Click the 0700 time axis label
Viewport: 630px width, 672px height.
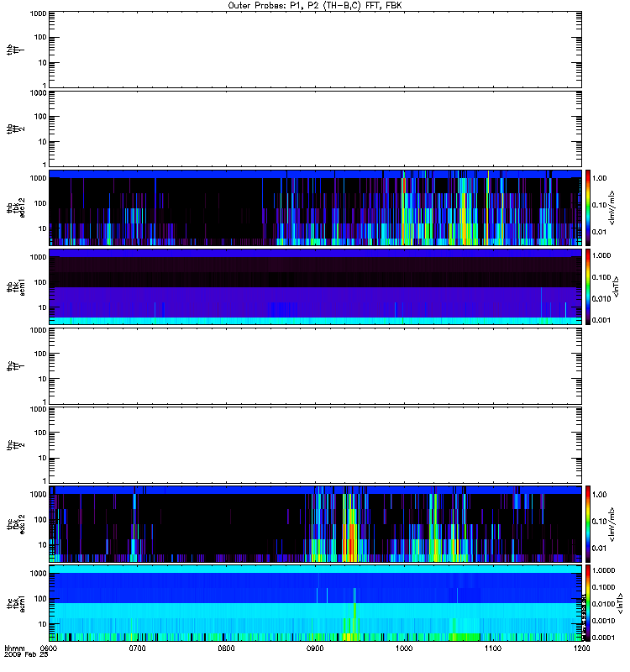coord(137,648)
